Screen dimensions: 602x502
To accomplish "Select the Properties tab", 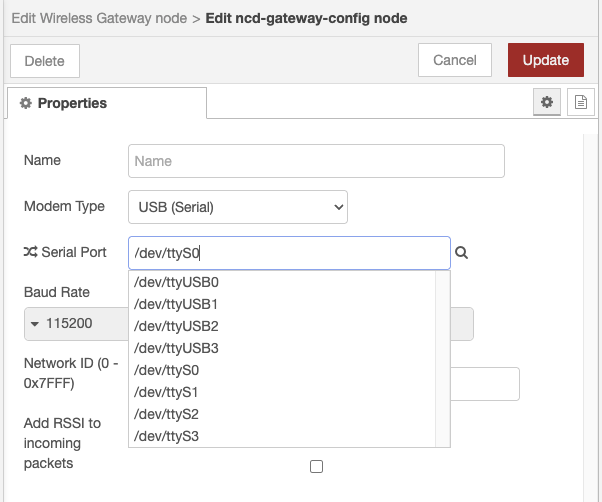I will click(x=107, y=103).
